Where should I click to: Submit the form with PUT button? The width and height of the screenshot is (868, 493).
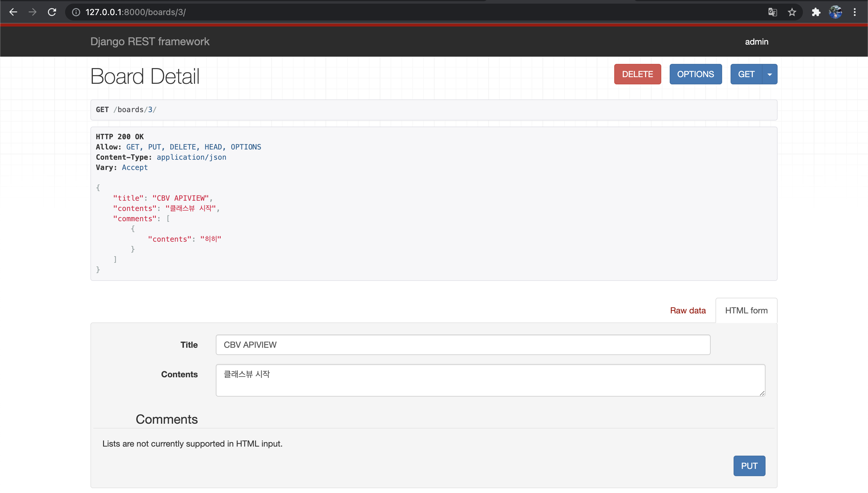coord(749,466)
